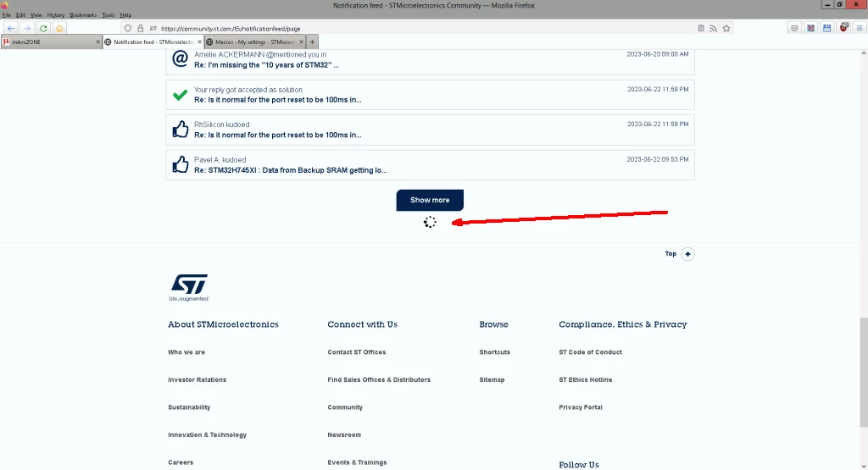Open Events & Trainings footer link
868x470 pixels.
pyautogui.click(x=357, y=462)
